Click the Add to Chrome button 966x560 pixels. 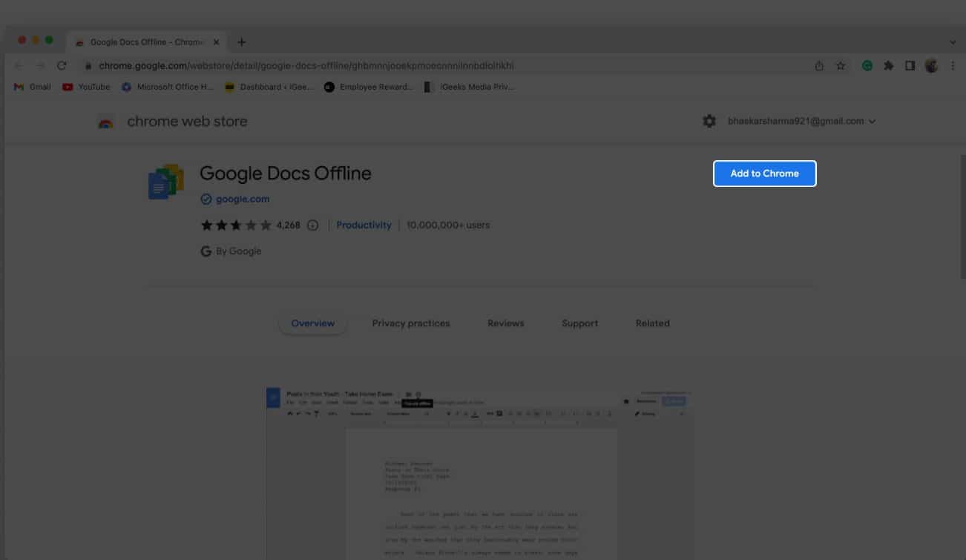[764, 174]
